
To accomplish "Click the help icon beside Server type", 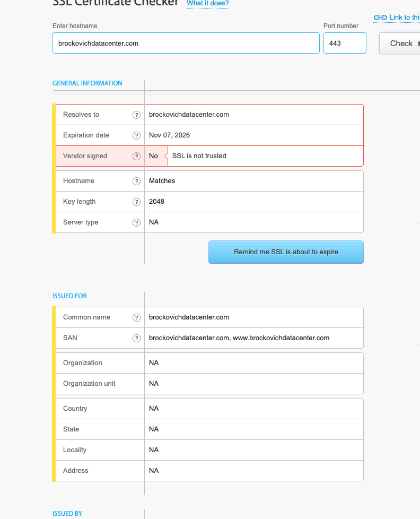I will pyautogui.click(x=136, y=223).
